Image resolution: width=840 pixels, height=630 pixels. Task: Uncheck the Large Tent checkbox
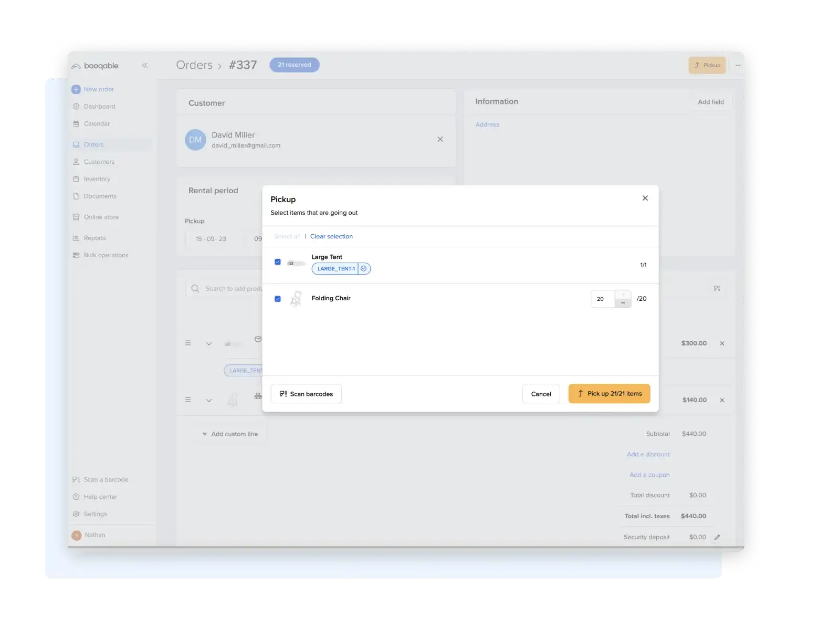point(278,262)
